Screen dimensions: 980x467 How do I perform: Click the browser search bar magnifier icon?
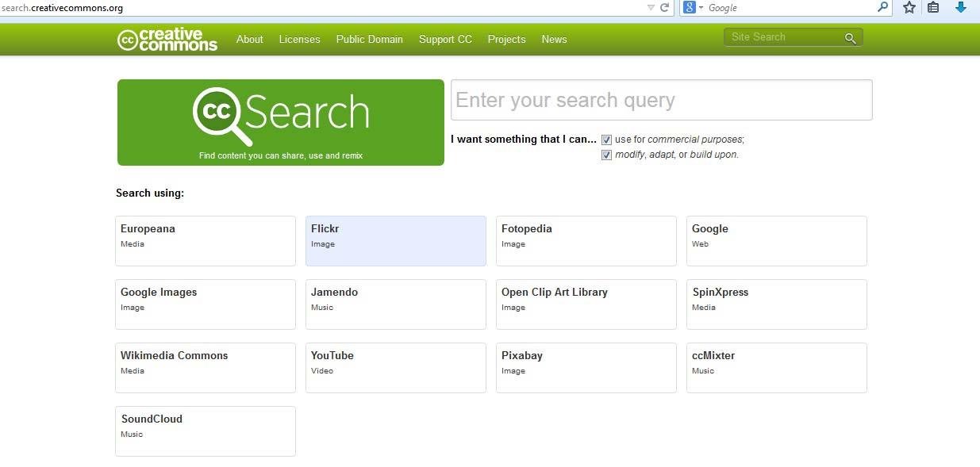coord(882,7)
